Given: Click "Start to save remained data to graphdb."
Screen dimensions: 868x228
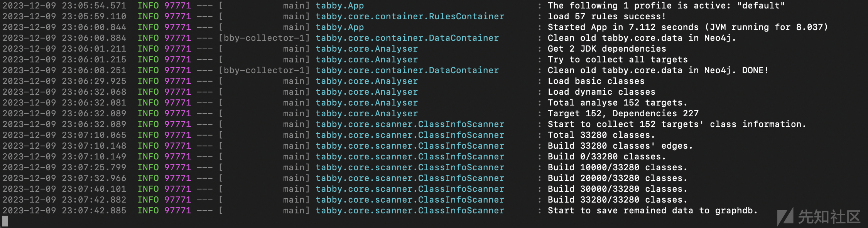Looking at the screenshot, I should [652, 211].
